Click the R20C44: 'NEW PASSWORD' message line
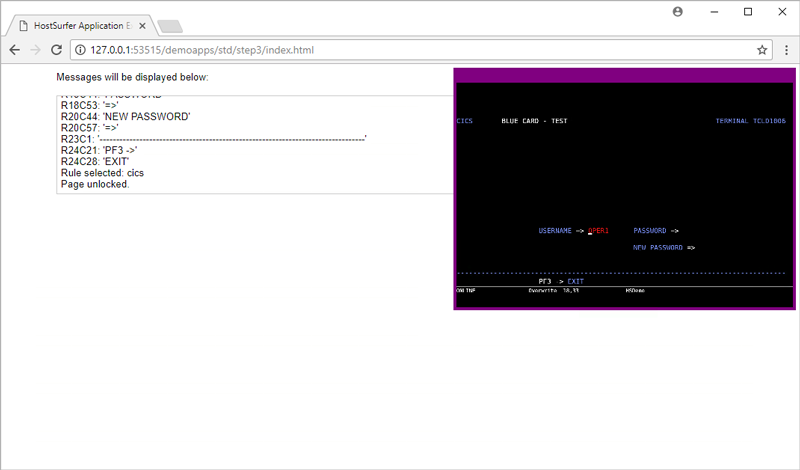 point(126,117)
